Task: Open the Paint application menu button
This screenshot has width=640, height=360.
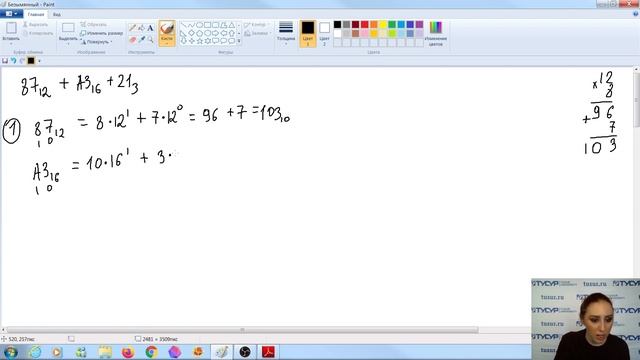Action: [11, 14]
